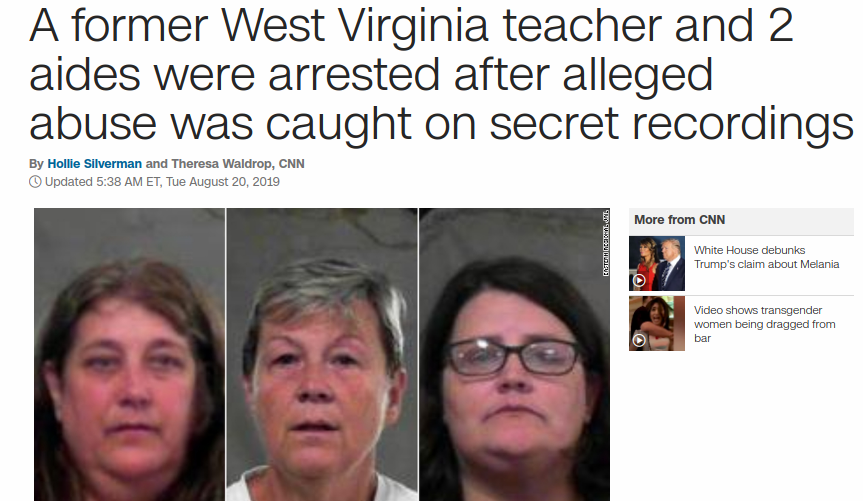The width and height of the screenshot is (863, 501).
Task: Play the transgender women bar video icon
Action: click(639, 340)
